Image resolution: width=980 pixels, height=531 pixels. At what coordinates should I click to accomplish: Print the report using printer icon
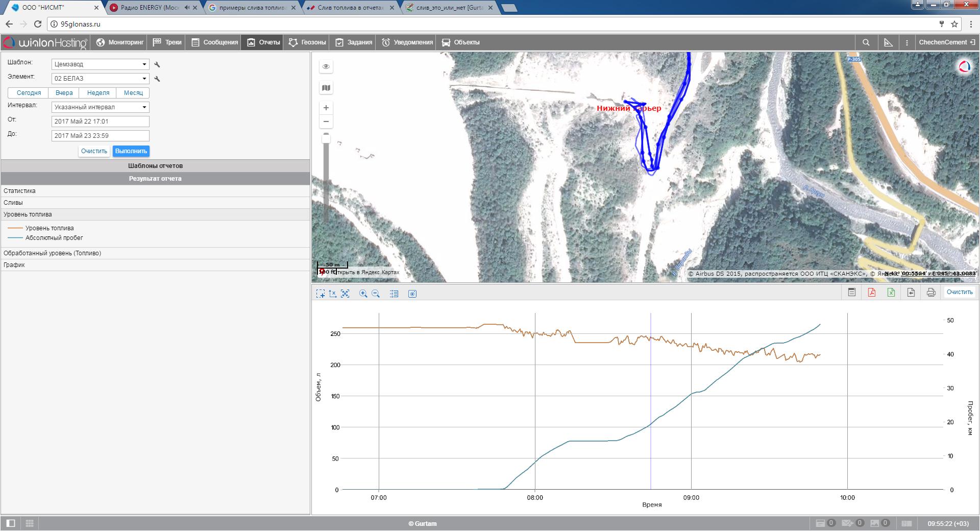pyautogui.click(x=931, y=293)
